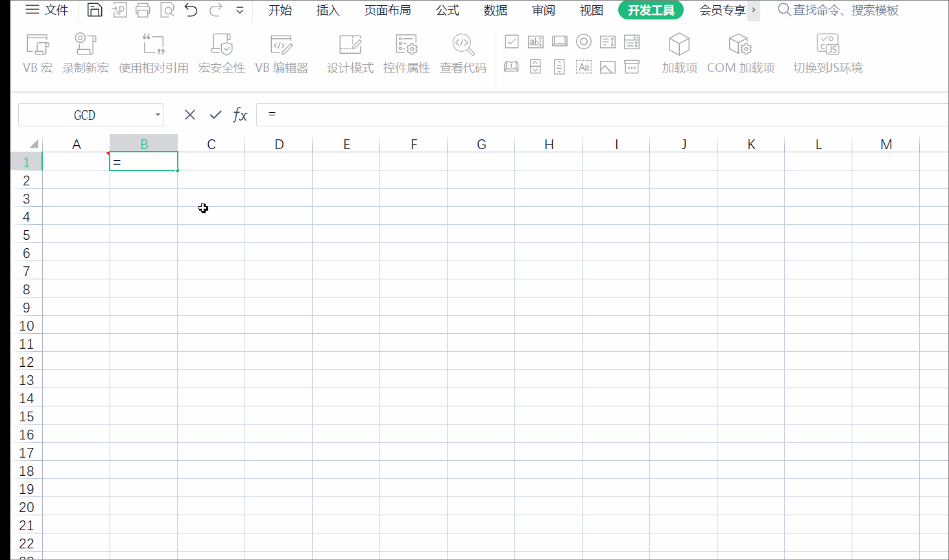Select column G header

pos(481,144)
